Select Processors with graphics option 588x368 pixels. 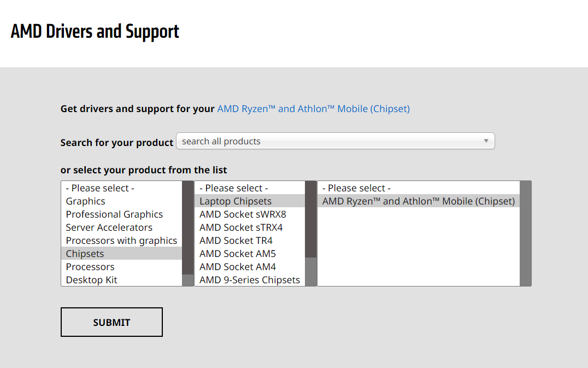pos(121,241)
